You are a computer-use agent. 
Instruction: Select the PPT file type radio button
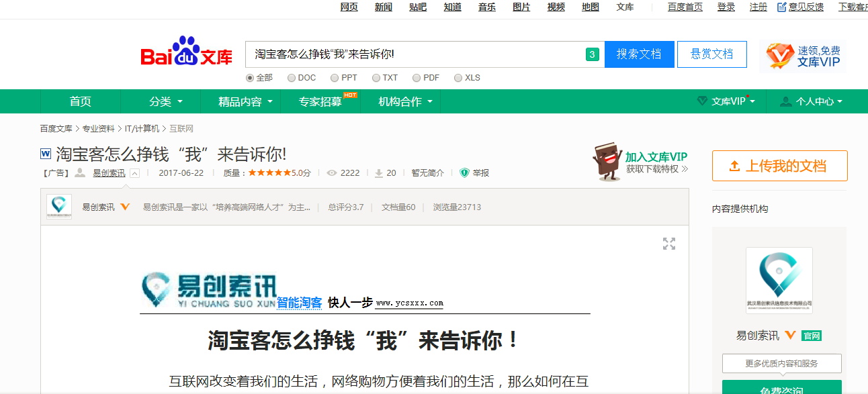pyautogui.click(x=335, y=78)
